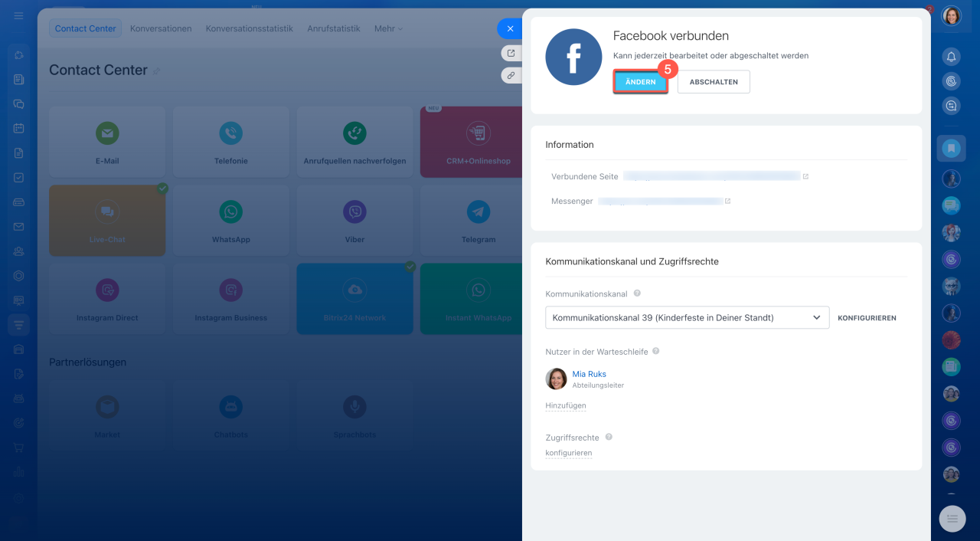Switch to the Konversationen tab
980x541 pixels.
[161, 28]
